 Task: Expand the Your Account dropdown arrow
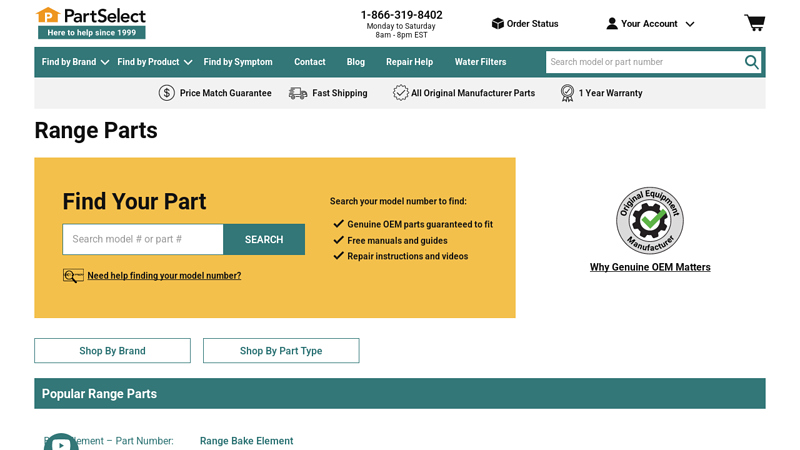pyautogui.click(x=690, y=24)
